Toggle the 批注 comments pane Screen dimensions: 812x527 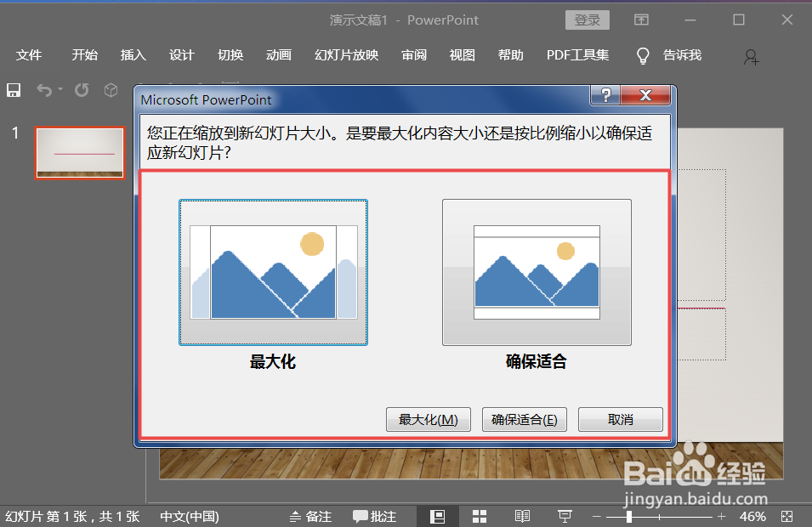[x=374, y=516]
